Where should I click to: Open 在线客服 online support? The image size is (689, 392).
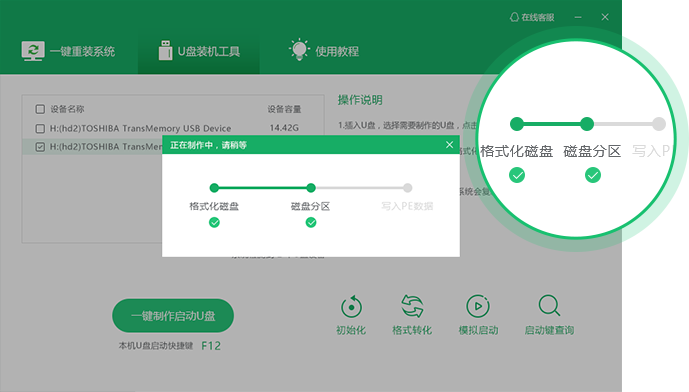(x=532, y=17)
